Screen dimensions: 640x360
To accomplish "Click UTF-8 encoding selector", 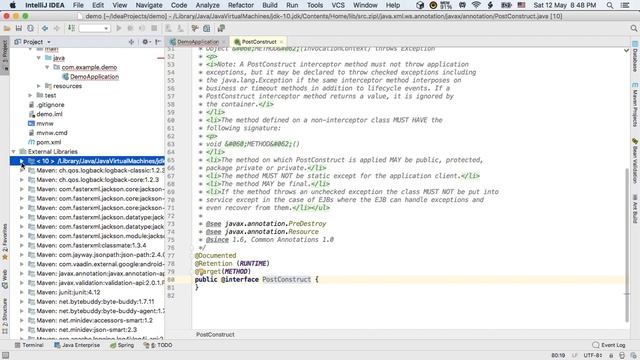I will click(593, 356).
